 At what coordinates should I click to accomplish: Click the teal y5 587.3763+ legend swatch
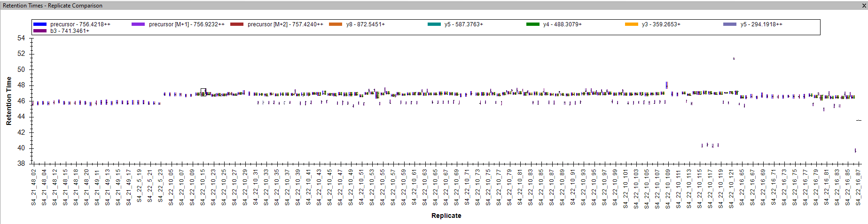point(434,24)
